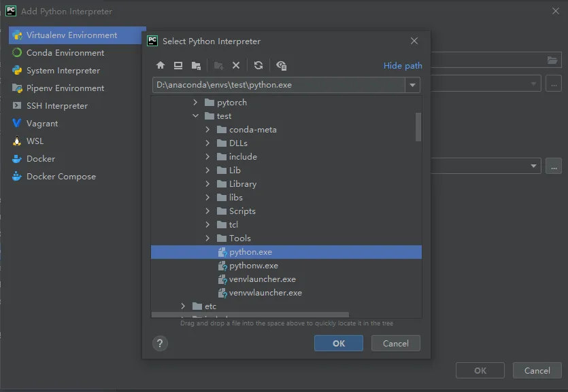Expand the Scripts folder chevron

207,211
